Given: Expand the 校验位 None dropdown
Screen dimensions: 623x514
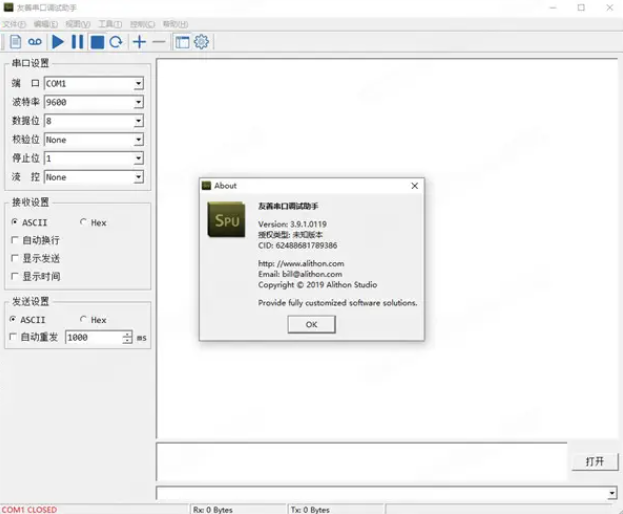Looking at the screenshot, I should (x=138, y=140).
